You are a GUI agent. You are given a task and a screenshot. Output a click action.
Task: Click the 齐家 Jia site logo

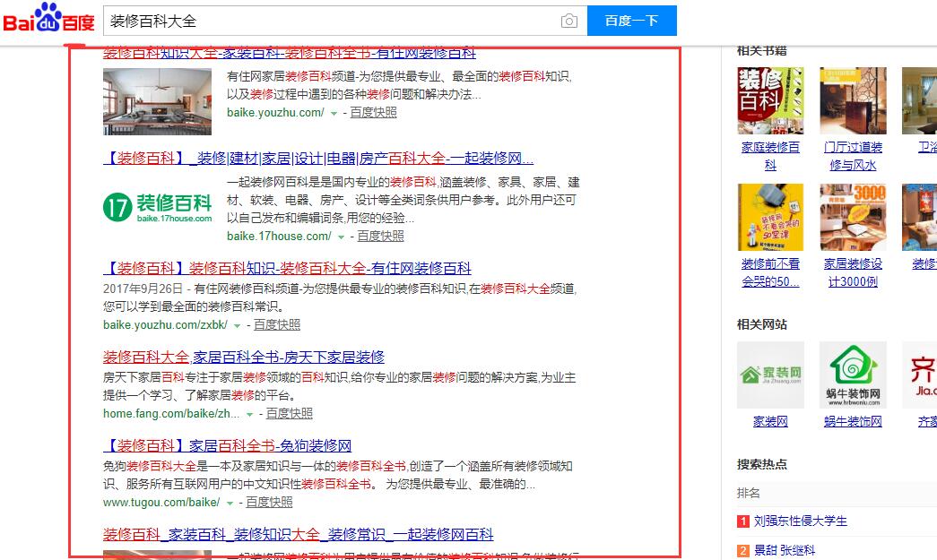(x=920, y=375)
